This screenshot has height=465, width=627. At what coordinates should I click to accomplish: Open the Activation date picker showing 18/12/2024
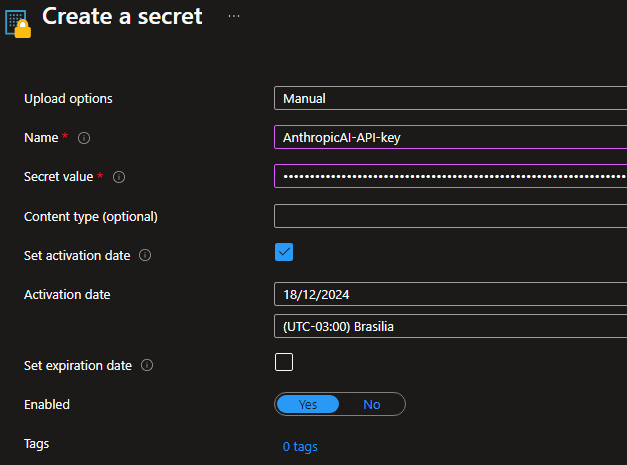[x=450, y=295]
